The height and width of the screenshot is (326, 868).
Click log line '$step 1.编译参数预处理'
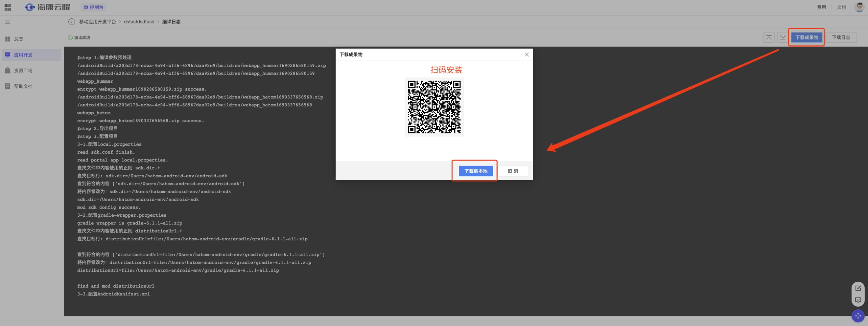(104, 57)
